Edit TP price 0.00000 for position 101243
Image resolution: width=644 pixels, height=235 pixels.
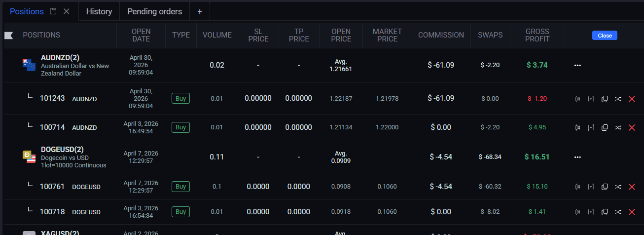(299, 99)
